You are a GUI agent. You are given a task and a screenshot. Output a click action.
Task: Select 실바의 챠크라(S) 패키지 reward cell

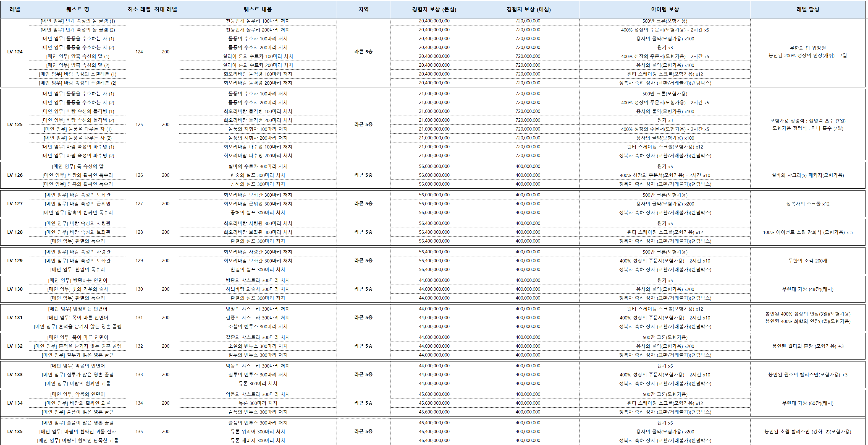[807, 175]
